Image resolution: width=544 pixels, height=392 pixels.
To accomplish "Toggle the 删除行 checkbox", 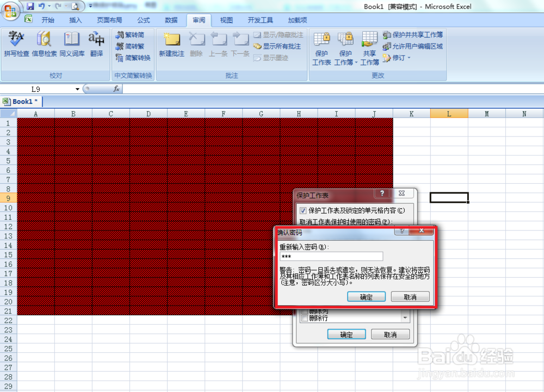I will (305, 318).
